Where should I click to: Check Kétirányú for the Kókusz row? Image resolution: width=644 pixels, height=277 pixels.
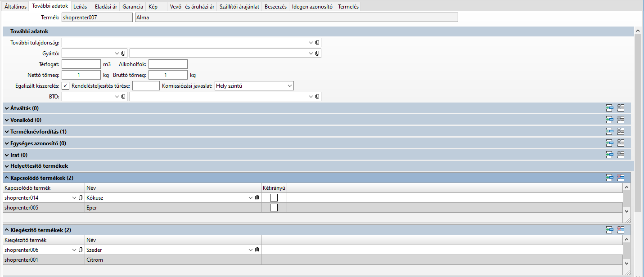coord(274,197)
